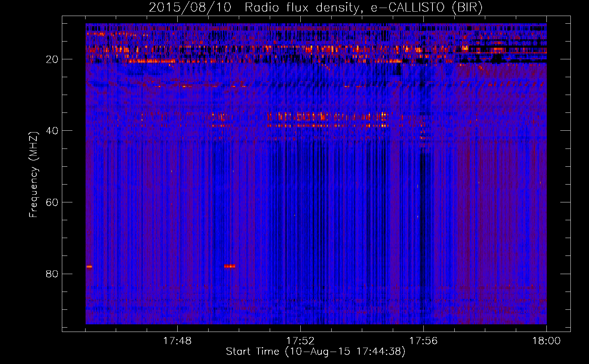Click the plot title "2015/08/10 Radio flux density, e-CALLISTO (BIR)"

(316, 8)
